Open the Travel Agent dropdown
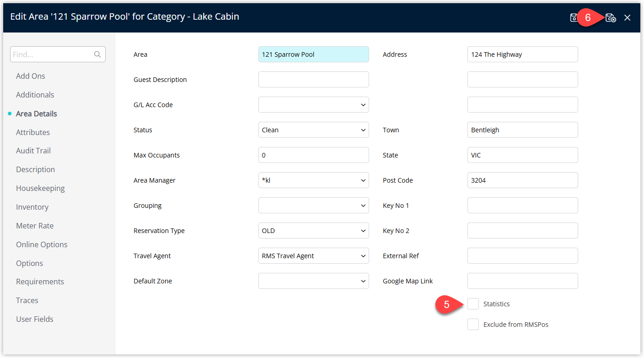The image size is (644, 358). pyautogui.click(x=314, y=256)
